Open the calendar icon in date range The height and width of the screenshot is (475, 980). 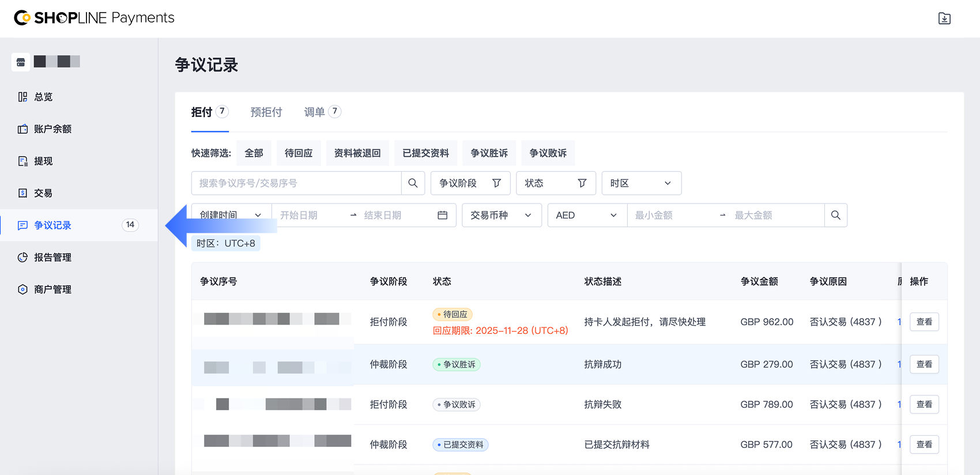pyautogui.click(x=443, y=215)
